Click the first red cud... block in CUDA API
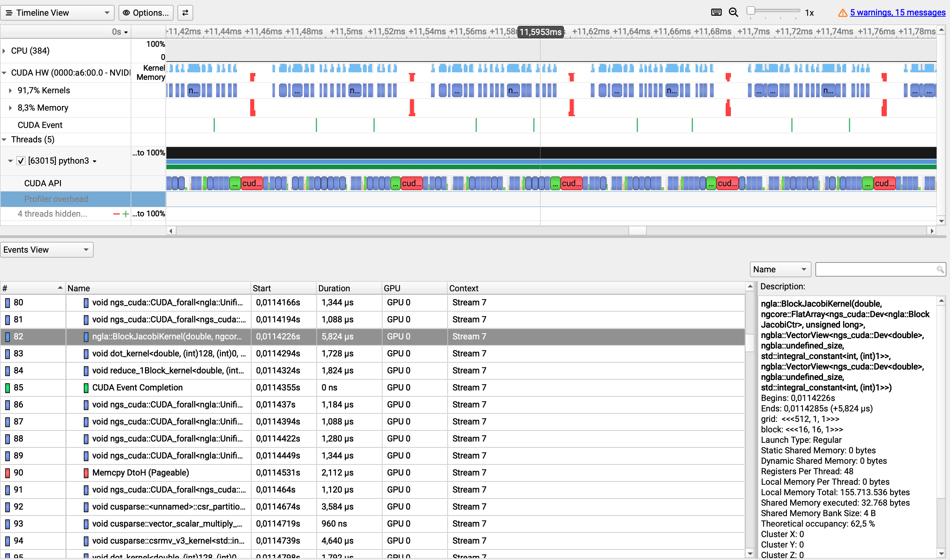The width and height of the screenshot is (950, 560). click(x=252, y=183)
